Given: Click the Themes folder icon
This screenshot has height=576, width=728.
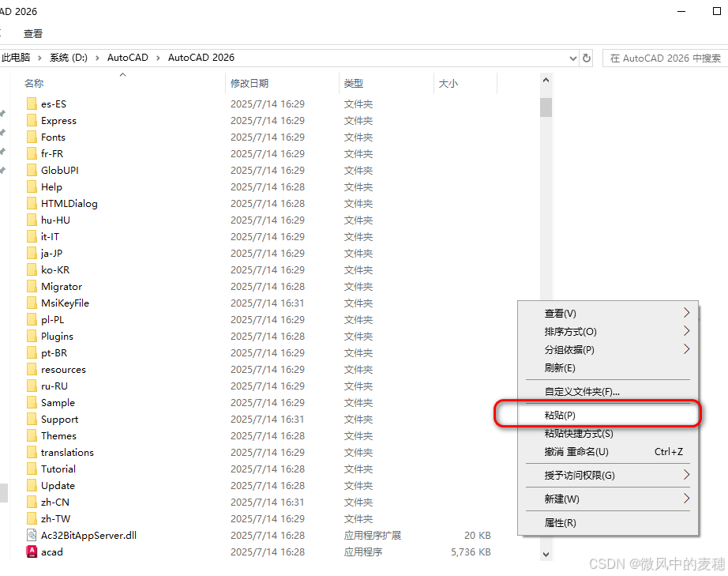Looking at the screenshot, I should (x=32, y=435).
